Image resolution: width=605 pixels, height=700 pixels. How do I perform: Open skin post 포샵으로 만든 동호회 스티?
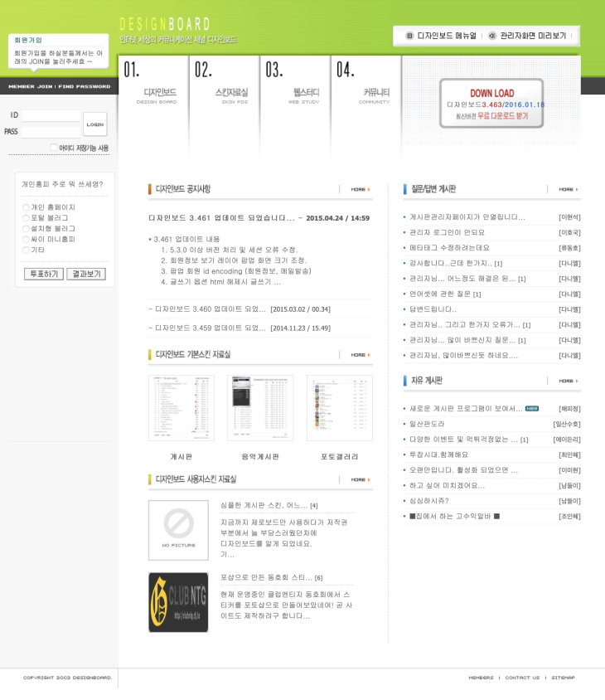[x=266, y=578]
